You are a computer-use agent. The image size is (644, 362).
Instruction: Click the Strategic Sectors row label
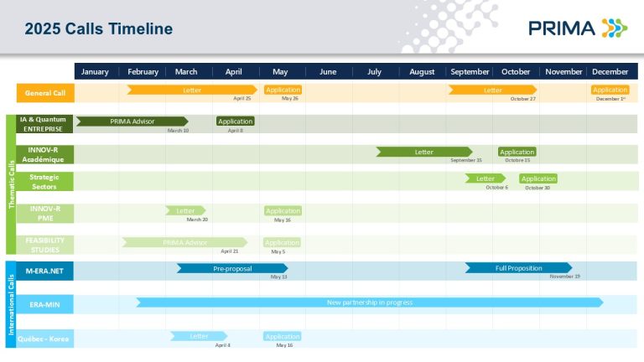click(x=45, y=182)
